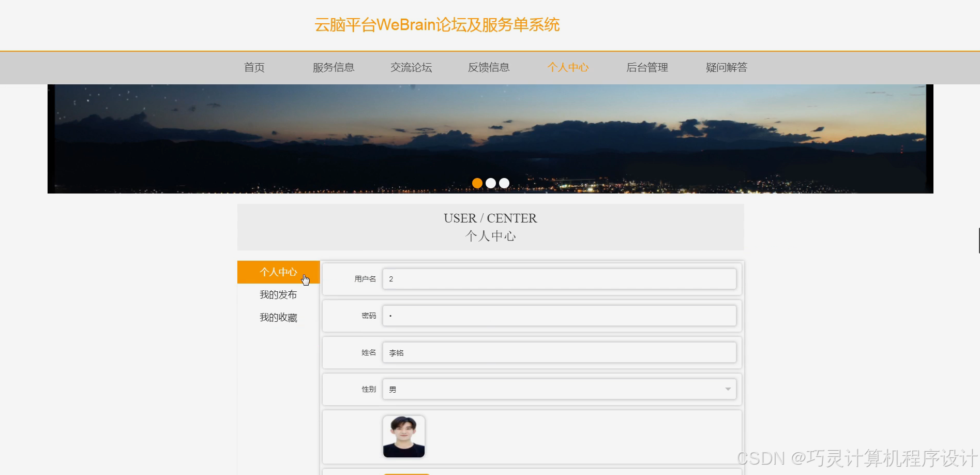This screenshot has height=475, width=980.
Task: Go to the 交流论坛 forum section
Action: click(411, 67)
